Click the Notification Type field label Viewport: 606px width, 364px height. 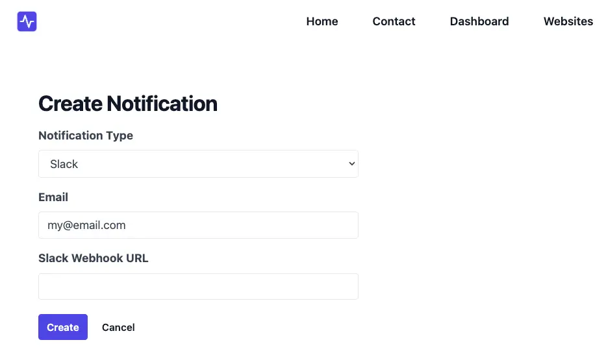(x=86, y=136)
